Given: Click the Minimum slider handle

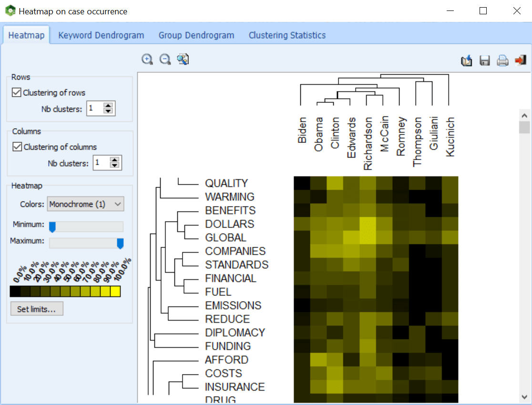Looking at the screenshot, I should click(x=52, y=227).
